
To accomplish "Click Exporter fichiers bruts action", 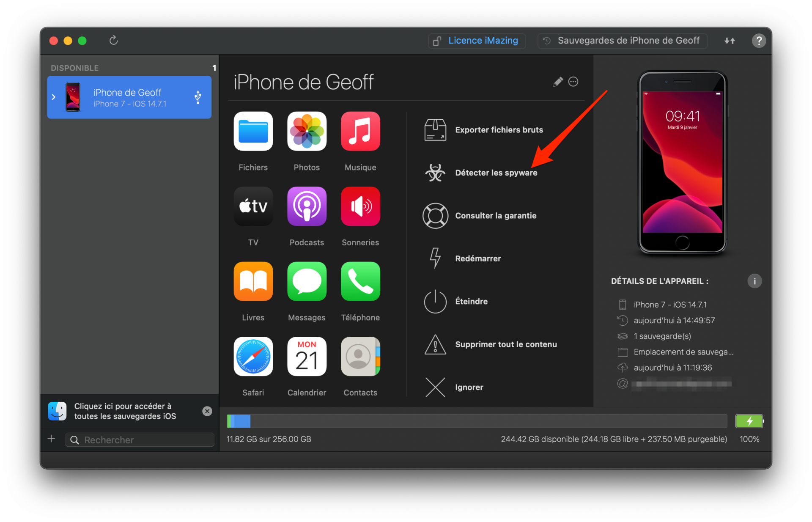I will tap(484, 130).
